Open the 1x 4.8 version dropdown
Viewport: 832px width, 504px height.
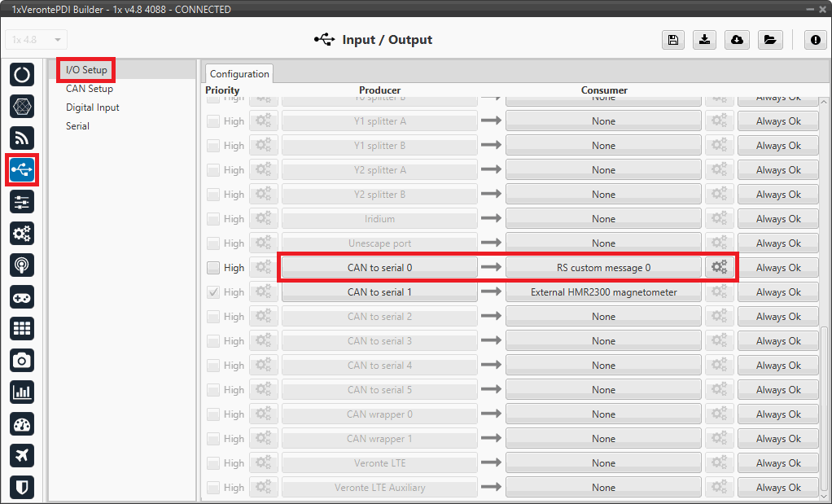[x=37, y=40]
